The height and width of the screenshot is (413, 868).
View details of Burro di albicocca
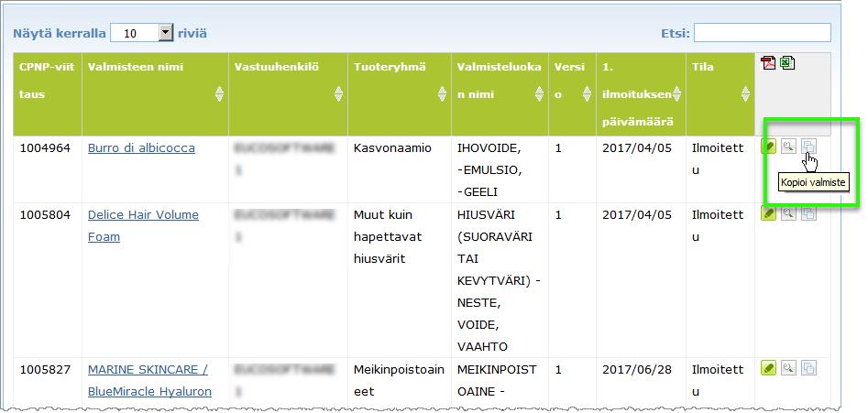point(789,147)
